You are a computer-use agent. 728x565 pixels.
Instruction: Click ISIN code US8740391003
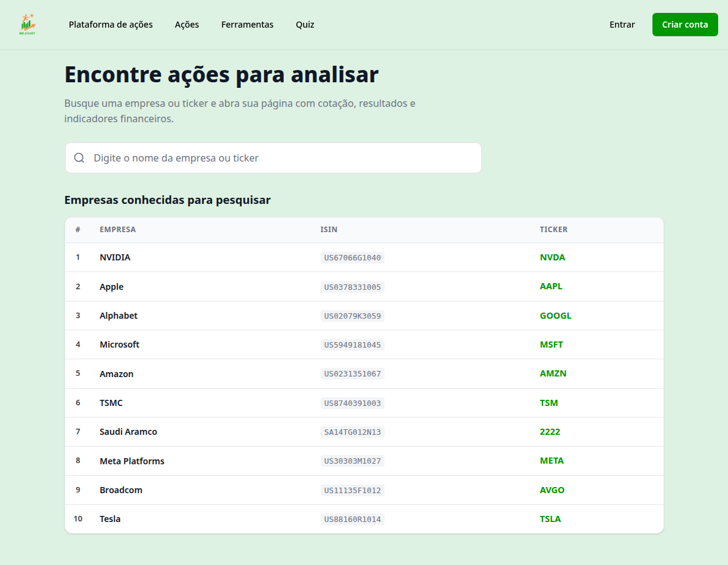click(x=353, y=403)
